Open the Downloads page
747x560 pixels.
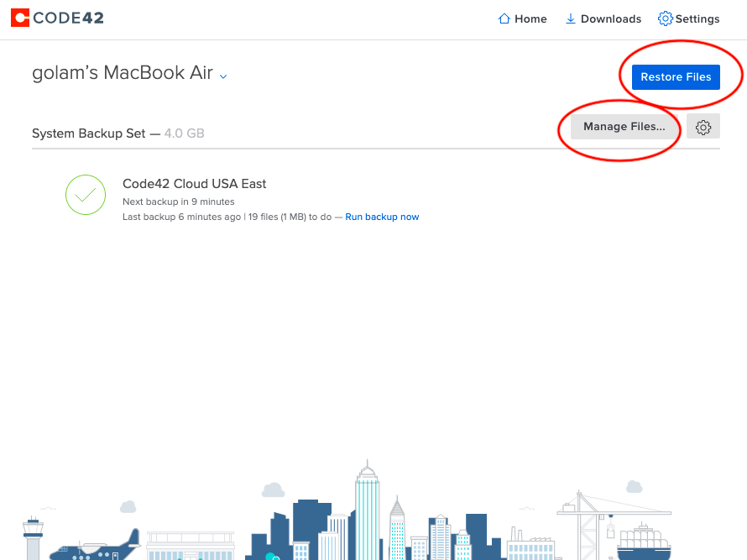tap(603, 18)
